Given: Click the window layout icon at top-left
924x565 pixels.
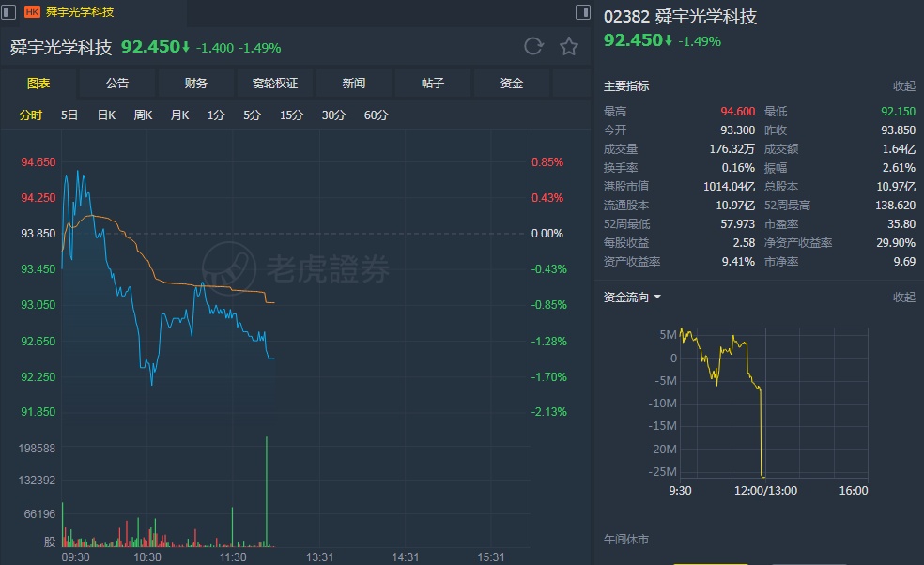Looking at the screenshot, I should click(8, 12).
